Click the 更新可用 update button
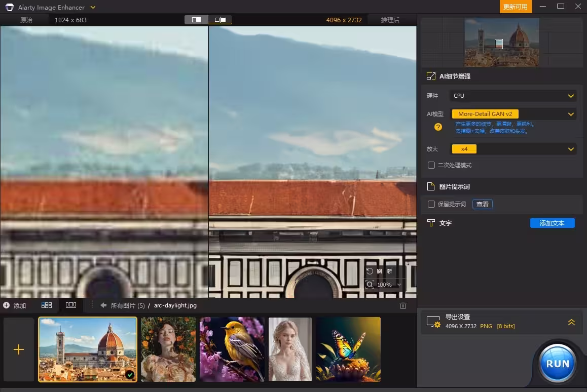587x392 pixels. (516, 7)
